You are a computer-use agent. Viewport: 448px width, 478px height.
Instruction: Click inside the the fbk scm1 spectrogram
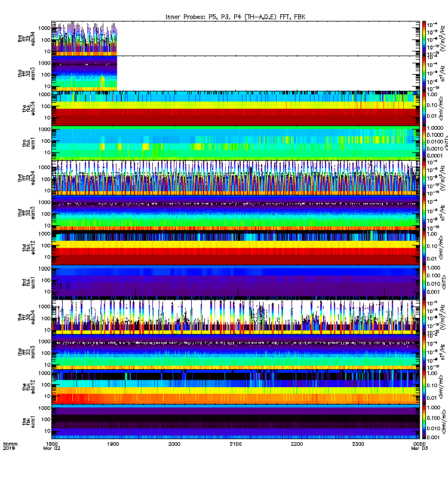tap(235, 422)
